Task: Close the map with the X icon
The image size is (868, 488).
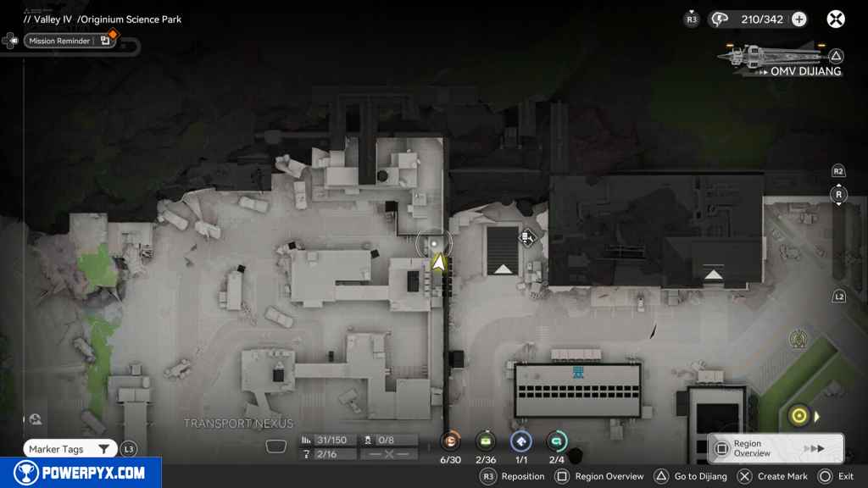Action: [836, 19]
